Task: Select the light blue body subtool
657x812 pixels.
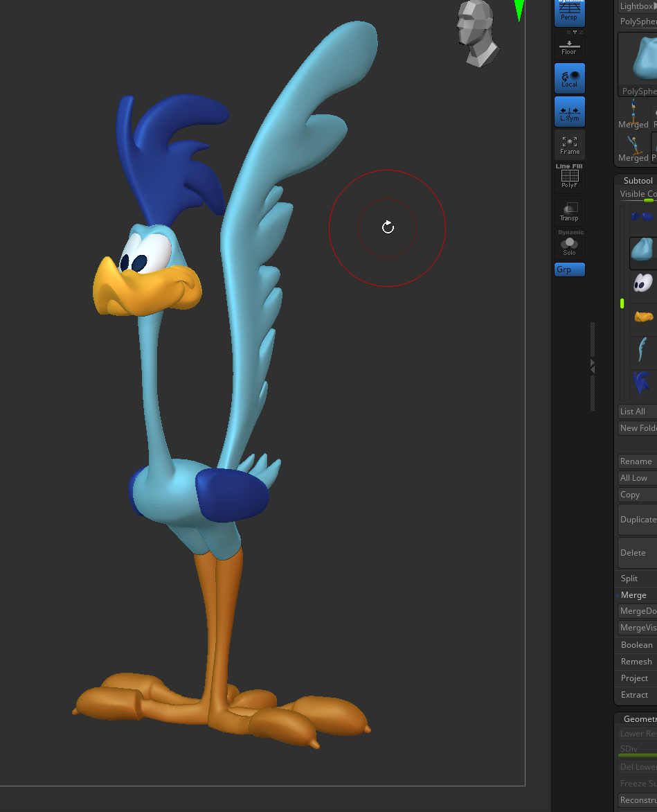Action: point(643,254)
